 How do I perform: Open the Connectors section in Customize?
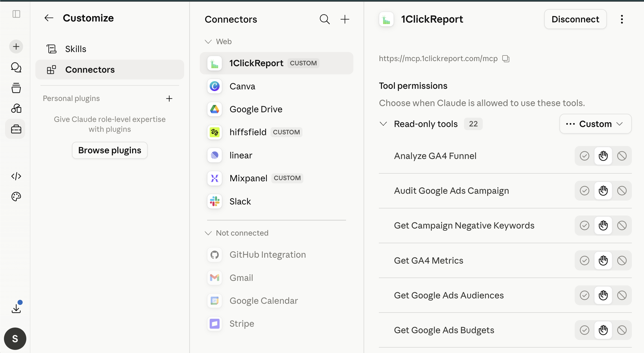(110, 70)
